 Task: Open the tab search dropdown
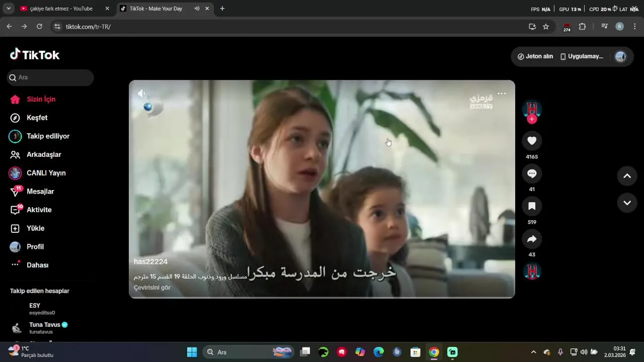9,9
